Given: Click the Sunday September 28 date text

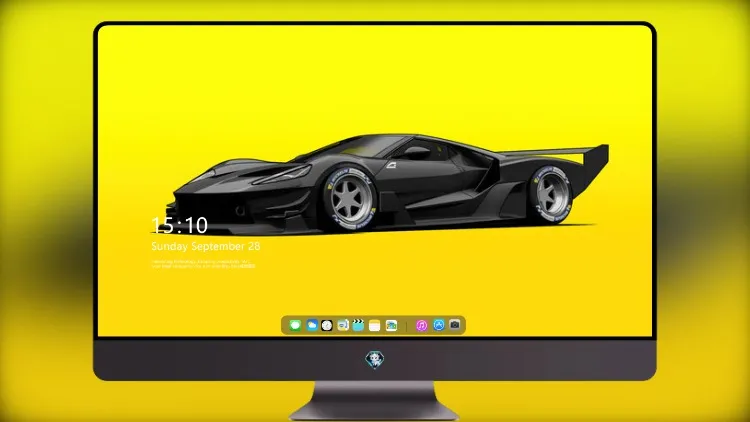Looking at the screenshot, I should (x=206, y=246).
